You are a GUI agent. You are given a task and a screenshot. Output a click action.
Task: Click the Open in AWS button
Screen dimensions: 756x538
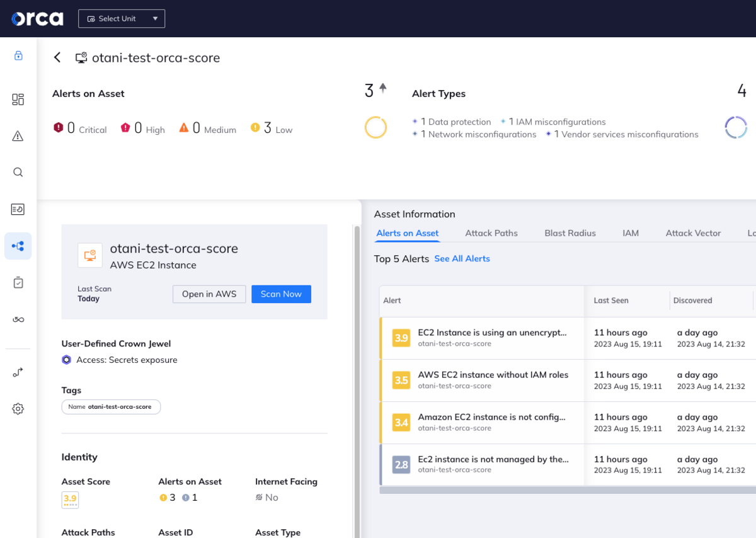209,294
